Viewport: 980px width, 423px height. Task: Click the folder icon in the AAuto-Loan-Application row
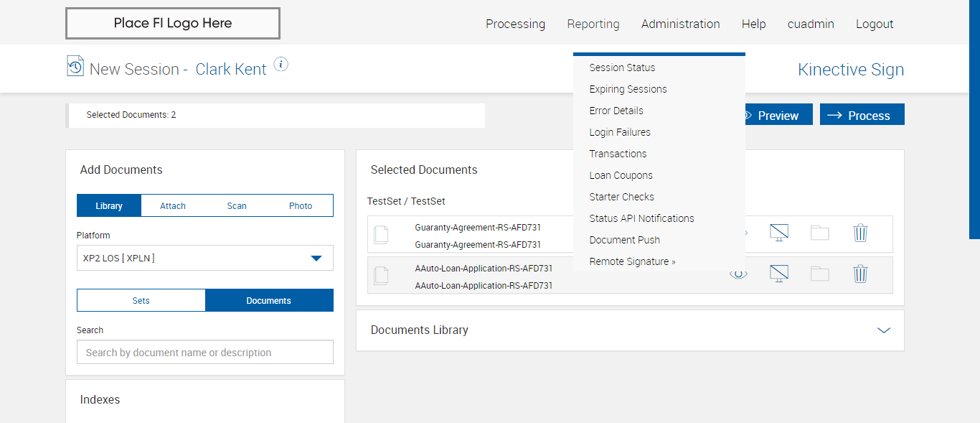click(820, 274)
